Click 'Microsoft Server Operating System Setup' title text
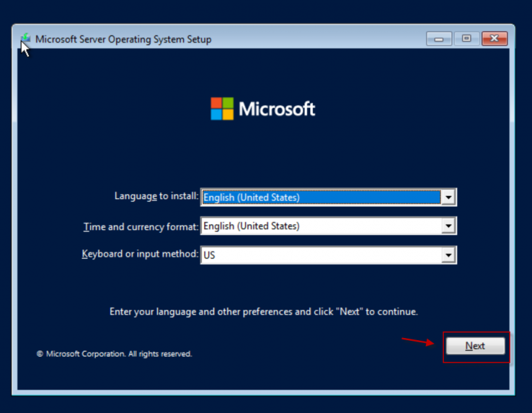532x413 pixels. [123, 39]
